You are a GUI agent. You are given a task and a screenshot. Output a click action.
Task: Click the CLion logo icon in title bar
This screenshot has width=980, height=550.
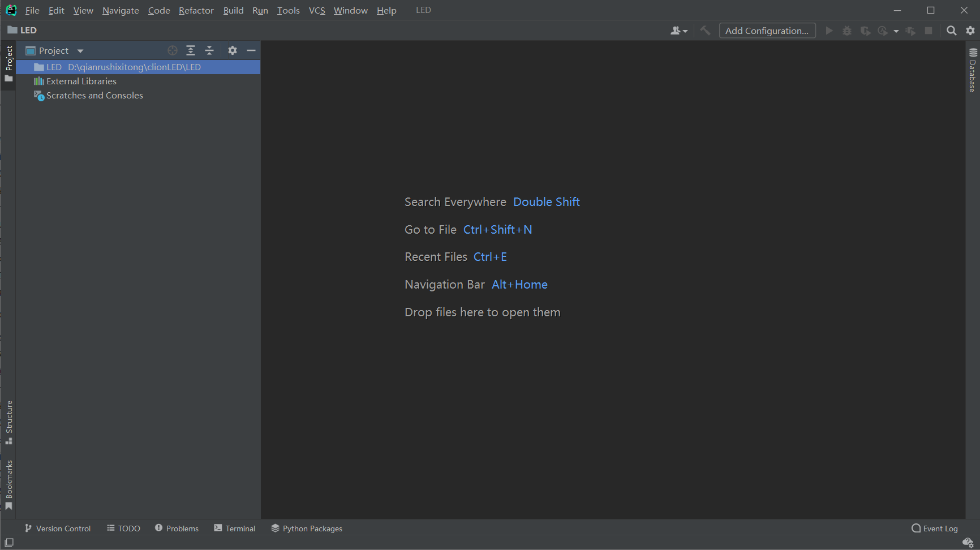pyautogui.click(x=11, y=10)
